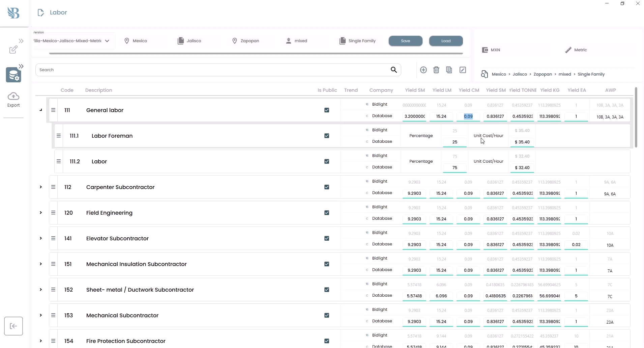Click the horizontal scrollbar under filters
The height and width of the screenshot is (348, 644).
tap(256, 53)
